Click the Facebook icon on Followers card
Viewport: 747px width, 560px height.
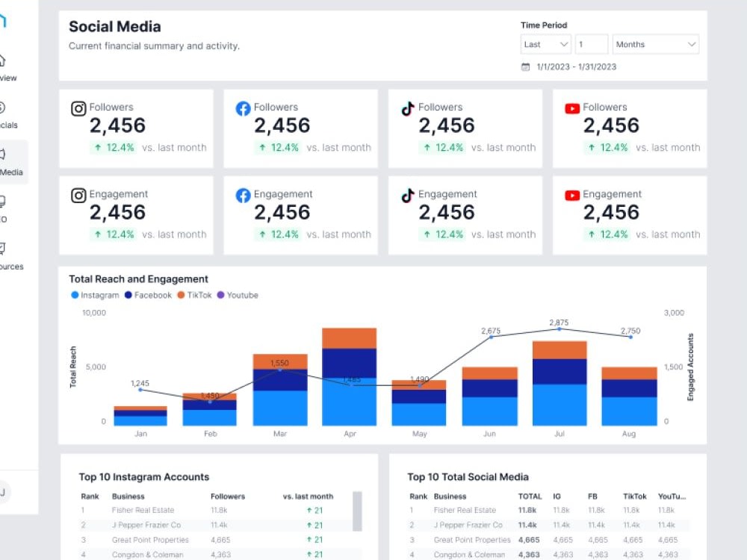243,108
